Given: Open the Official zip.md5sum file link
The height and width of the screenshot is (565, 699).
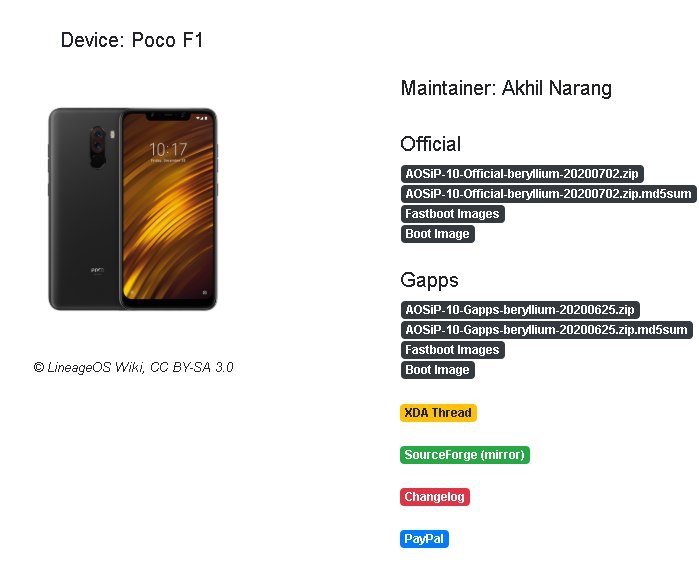Looking at the screenshot, I should (548, 194).
